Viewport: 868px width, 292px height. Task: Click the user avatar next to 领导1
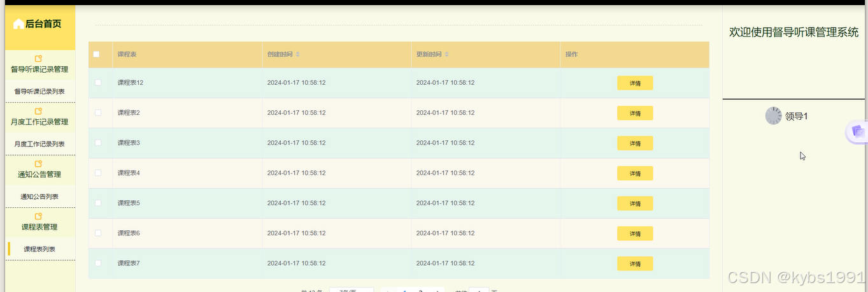(773, 116)
